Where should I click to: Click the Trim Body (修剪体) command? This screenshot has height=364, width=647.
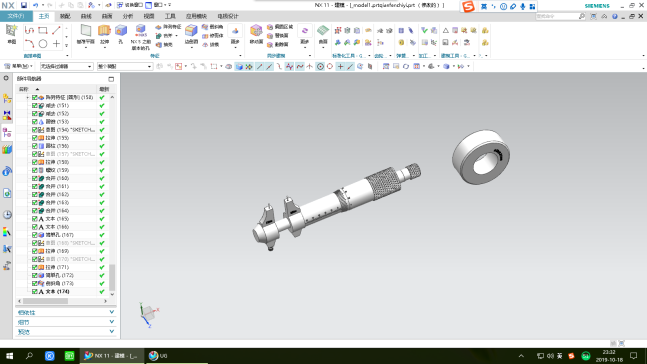(x=213, y=35)
